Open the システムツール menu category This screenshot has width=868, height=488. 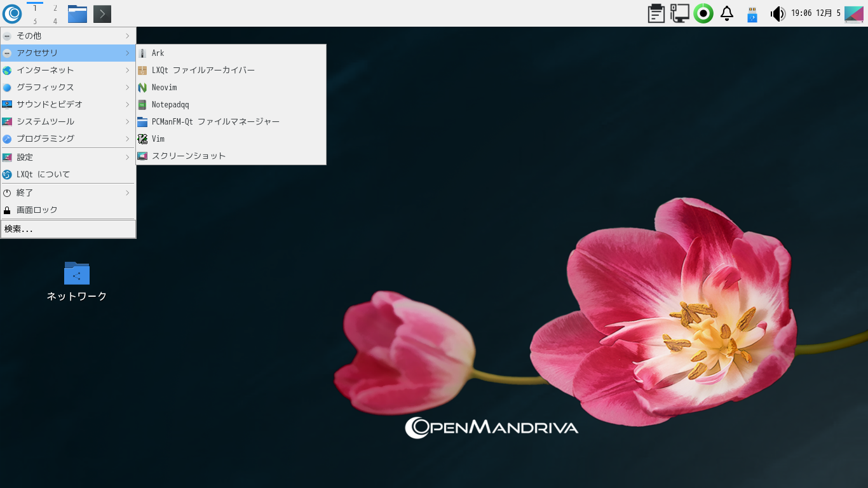[68, 122]
